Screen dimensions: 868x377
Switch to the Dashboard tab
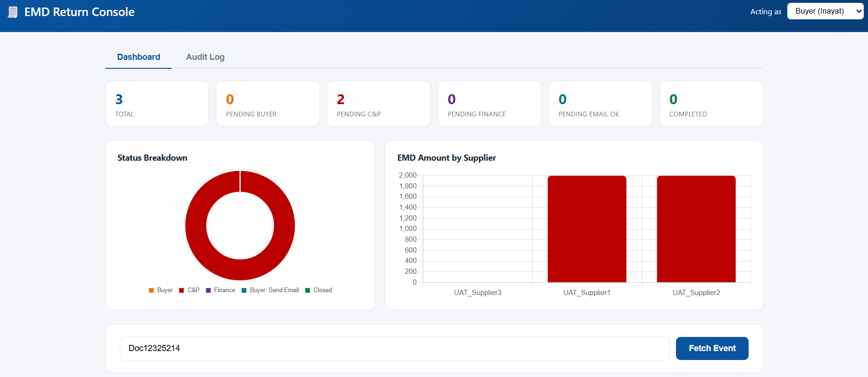(139, 57)
